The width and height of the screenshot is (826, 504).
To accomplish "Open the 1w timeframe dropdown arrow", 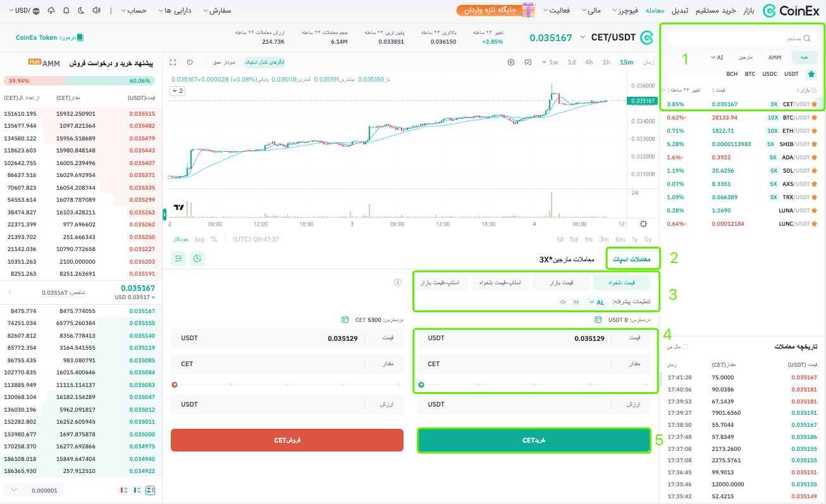I will (545, 62).
